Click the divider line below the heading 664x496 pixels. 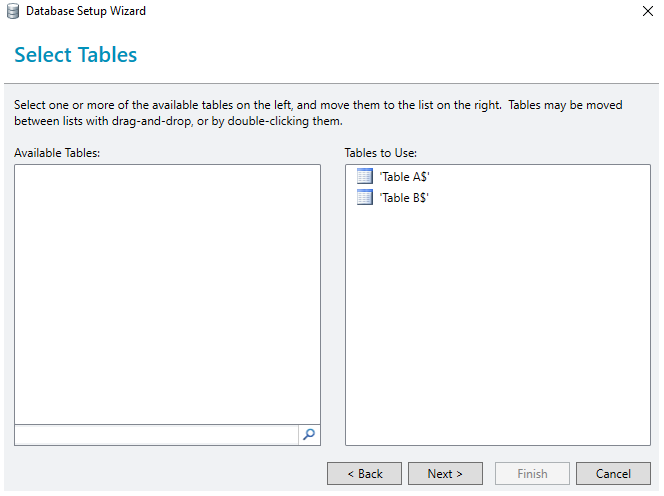pos(332,83)
